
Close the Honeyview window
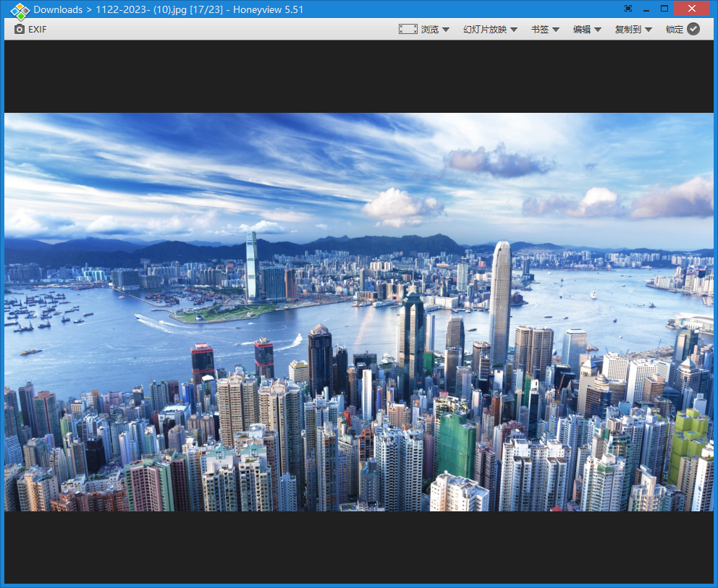(x=692, y=8)
